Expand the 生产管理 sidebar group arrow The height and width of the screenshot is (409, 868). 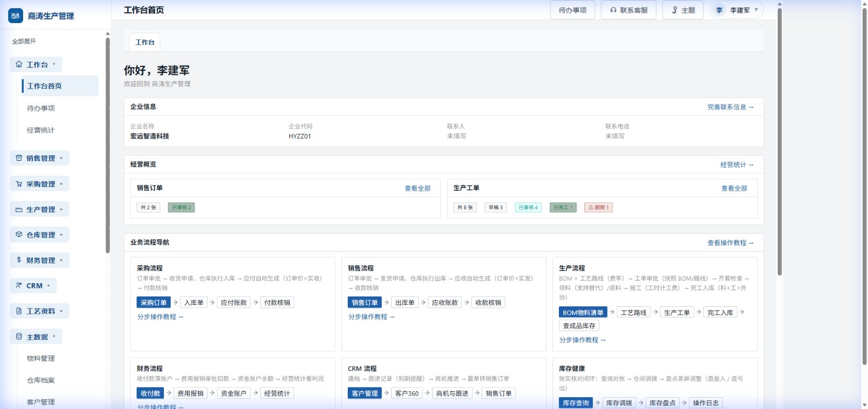(61, 210)
